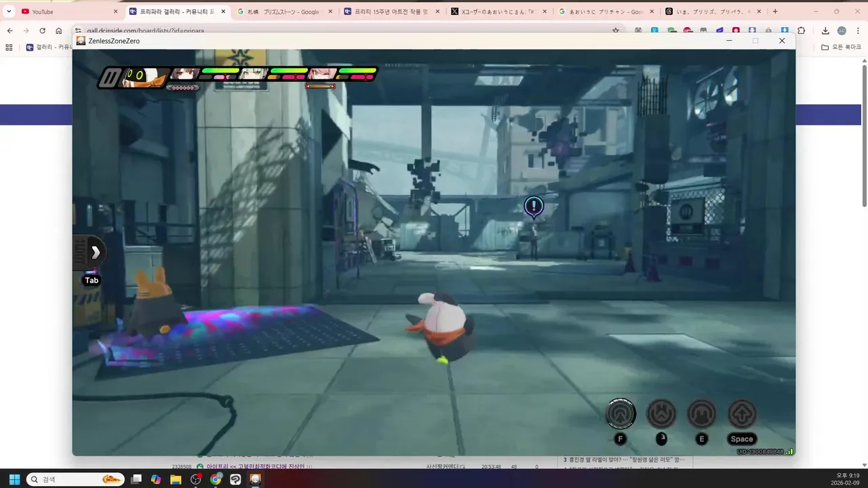This screenshot has height=488, width=868.
Task: Tap the Space arrow-up action button in game
Action: point(742,413)
